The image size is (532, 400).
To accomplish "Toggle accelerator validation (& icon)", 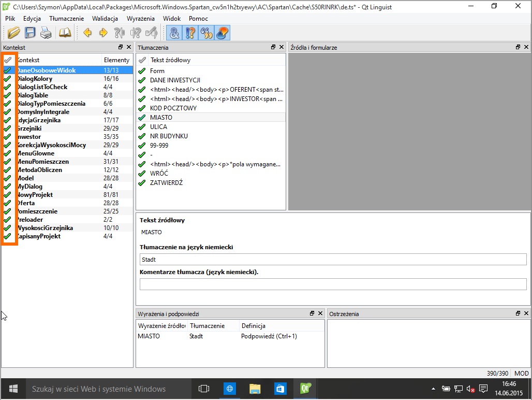I will click(x=174, y=33).
